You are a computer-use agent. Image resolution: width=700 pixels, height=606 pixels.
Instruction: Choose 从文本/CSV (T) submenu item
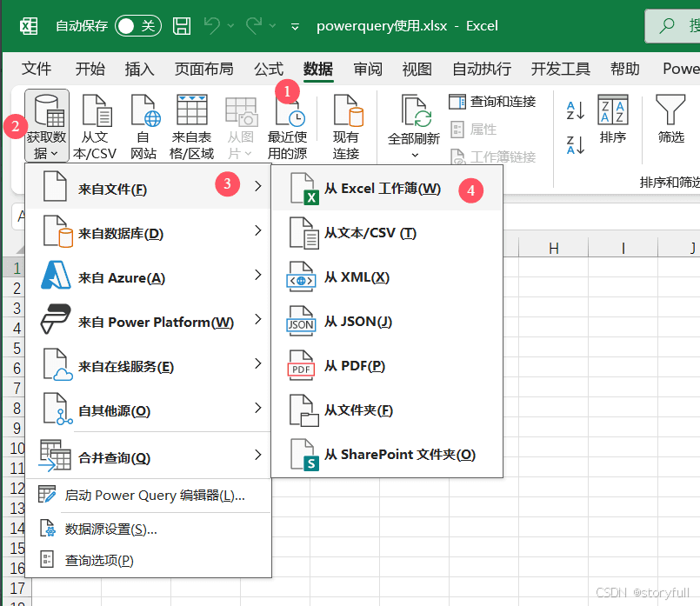[387, 233]
